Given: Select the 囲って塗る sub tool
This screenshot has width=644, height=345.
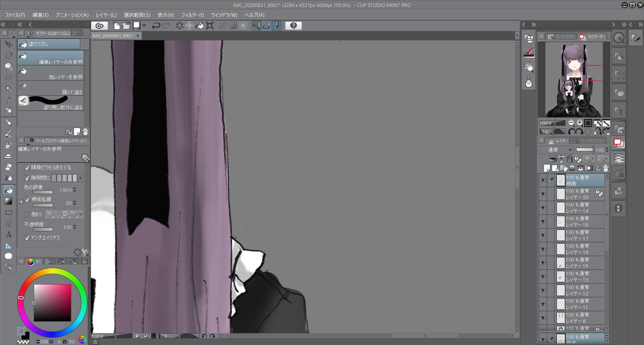Looking at the screenshot, I should click(51, 89).
